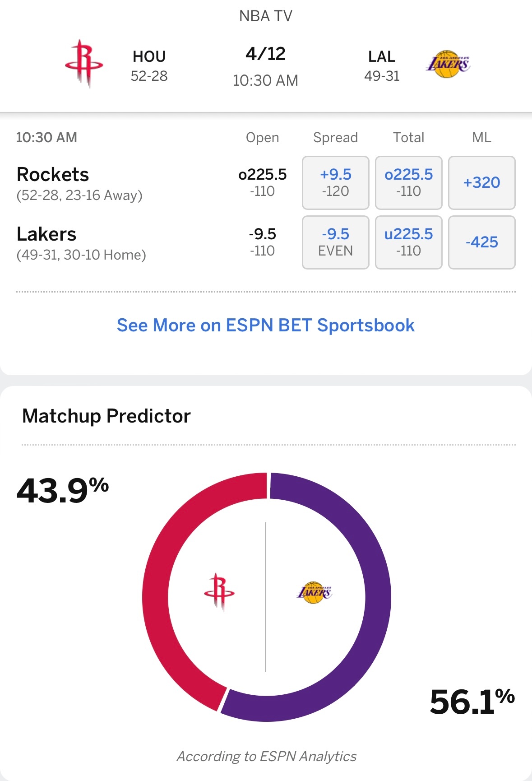Tap Rockets logo inside predictor chart
The height and width of the screenshot is (781, 532).
coord(219,592)
